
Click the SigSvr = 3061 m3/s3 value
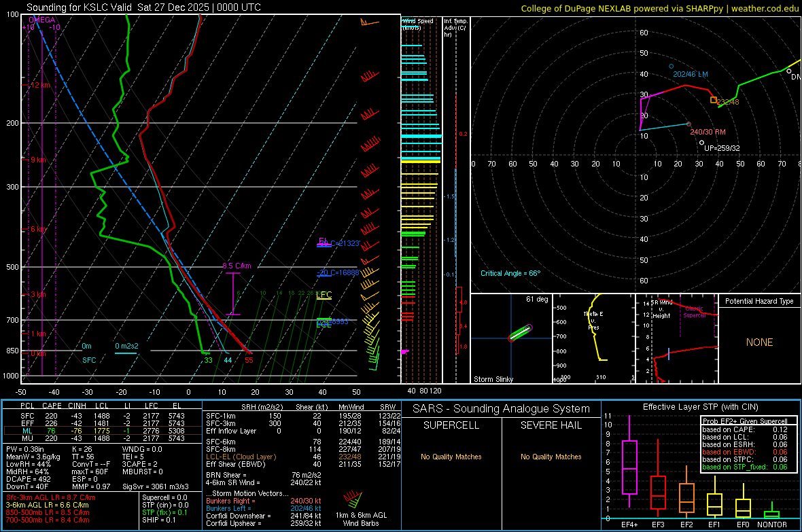click(156, 486)
